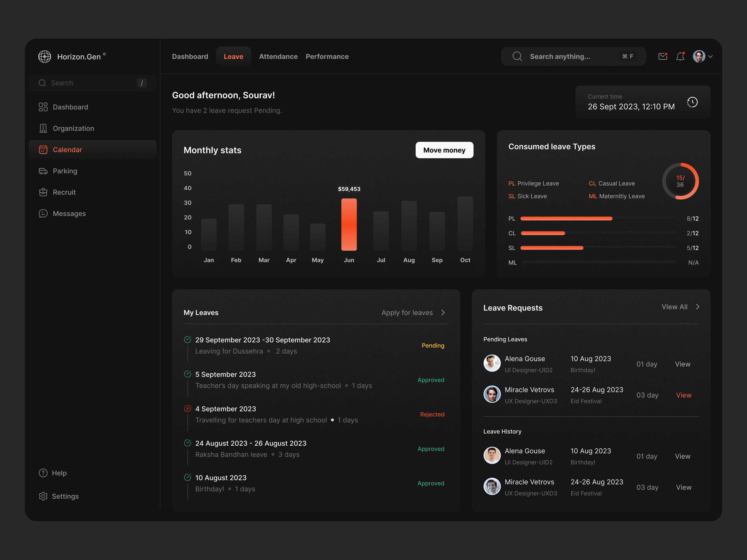Click the Settings gear icon
747x560 pixels.
43,496
